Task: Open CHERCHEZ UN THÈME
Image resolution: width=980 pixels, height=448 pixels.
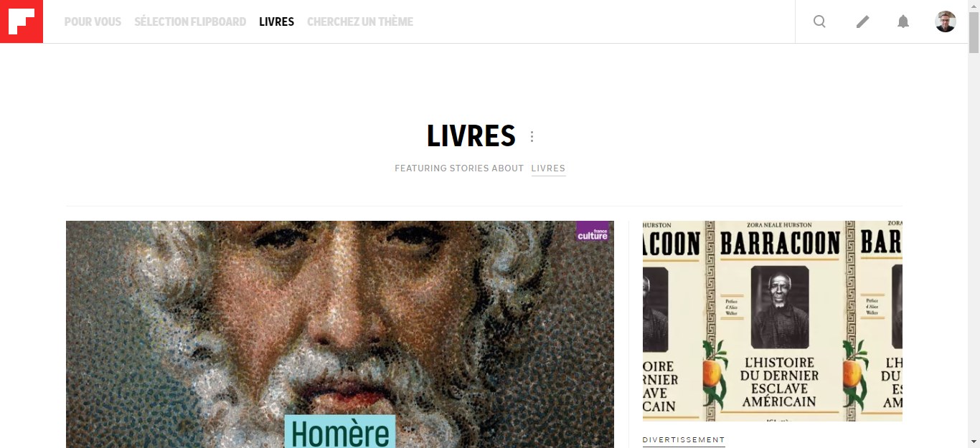Action: coord(360,22)
